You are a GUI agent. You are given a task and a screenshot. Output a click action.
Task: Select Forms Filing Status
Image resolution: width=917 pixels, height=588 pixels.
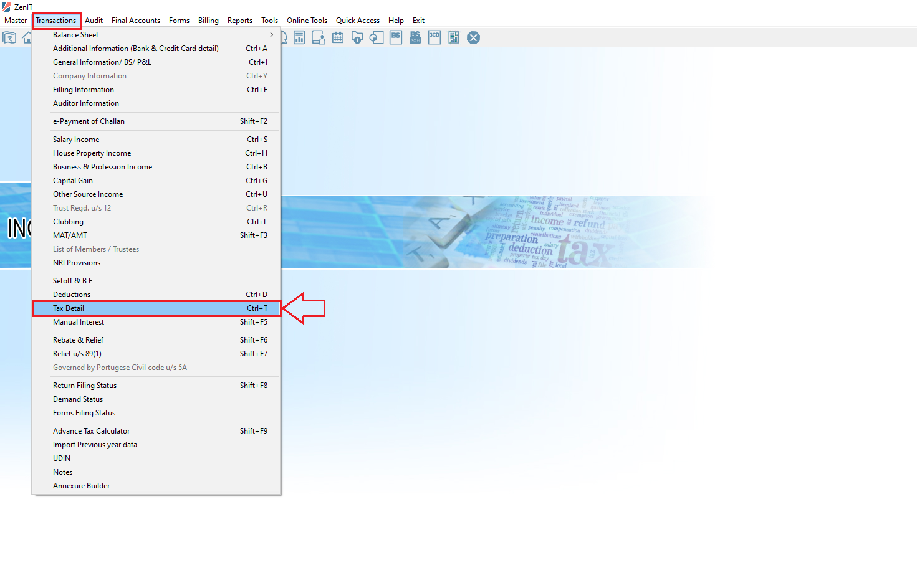coord(156,413)
